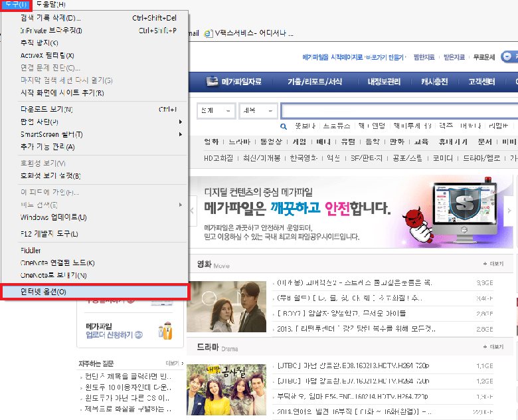The image size is (518, 420).
Task: Select HD고화질 subcategory link
Action: (x=218, y=158)
